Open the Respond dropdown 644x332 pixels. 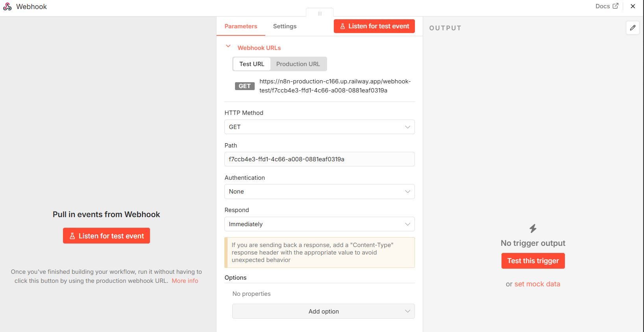pos(319,224)
